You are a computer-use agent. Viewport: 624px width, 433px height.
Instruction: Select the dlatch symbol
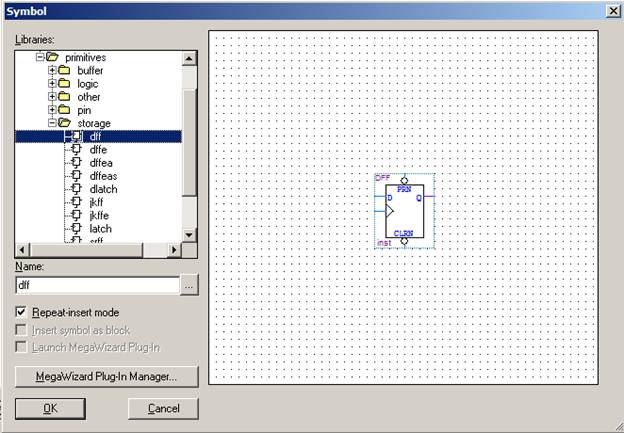point(103,188)
